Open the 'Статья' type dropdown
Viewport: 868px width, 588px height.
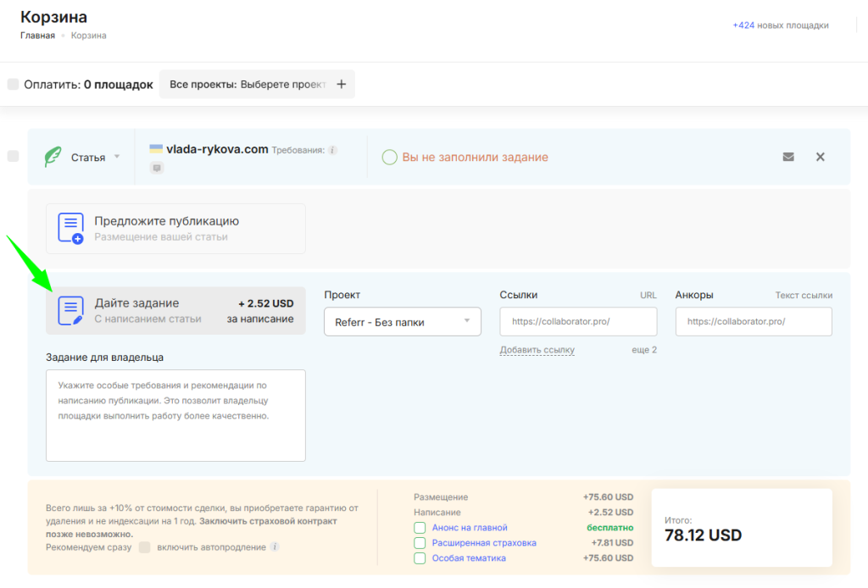pos(93,157)
